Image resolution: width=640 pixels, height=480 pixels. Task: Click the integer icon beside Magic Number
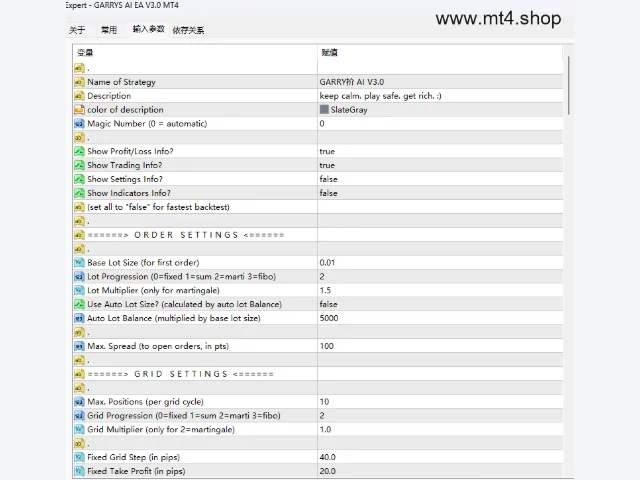click(79, 124)
